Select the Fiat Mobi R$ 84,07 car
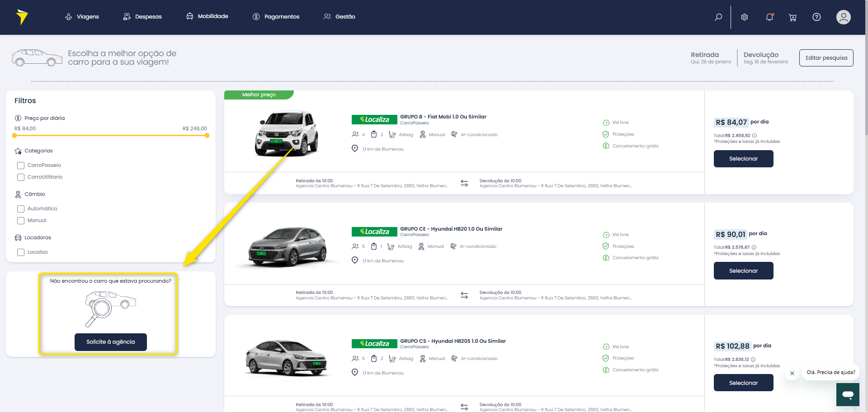868x412 pixels. pos(744,159)
